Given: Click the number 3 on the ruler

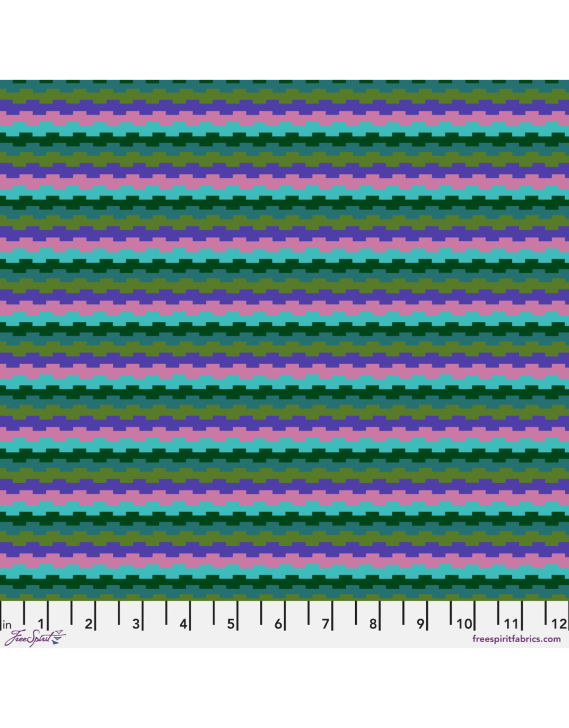Looking at the screenshot, I should [x=135, y=623].
